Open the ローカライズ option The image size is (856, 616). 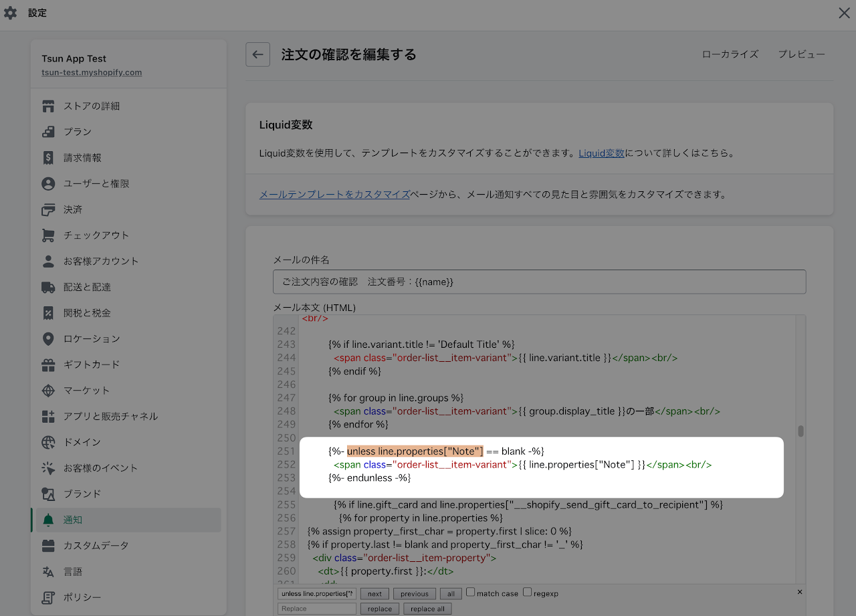tap(730, 54)
